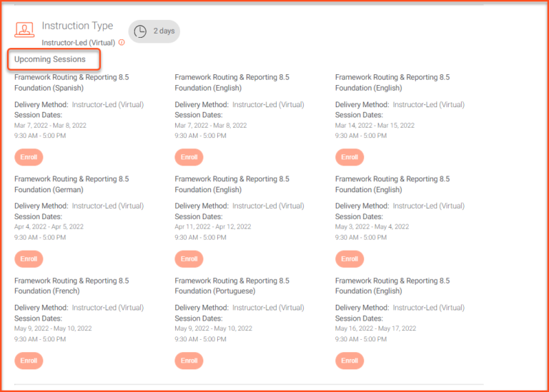The height and width of the screenshot is (392, 549).
Task: Enroll in the May 3 – May 4 session
Action: click(x=349, y=258)
